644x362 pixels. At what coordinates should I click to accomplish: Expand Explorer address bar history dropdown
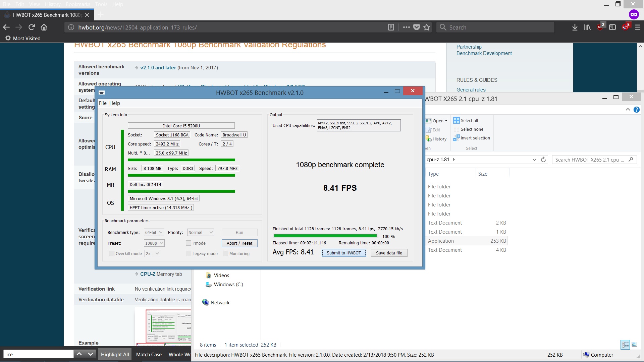click(x=534, y=160)
